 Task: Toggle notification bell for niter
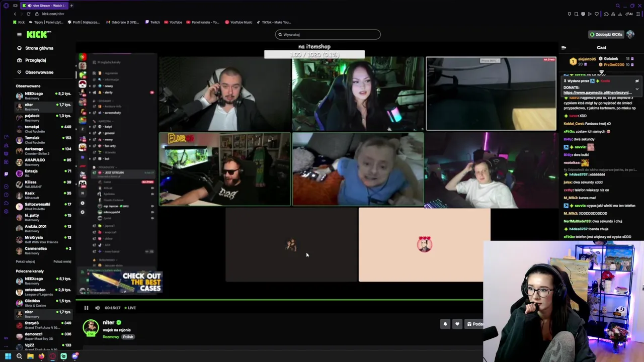click(x=445, y=324)
